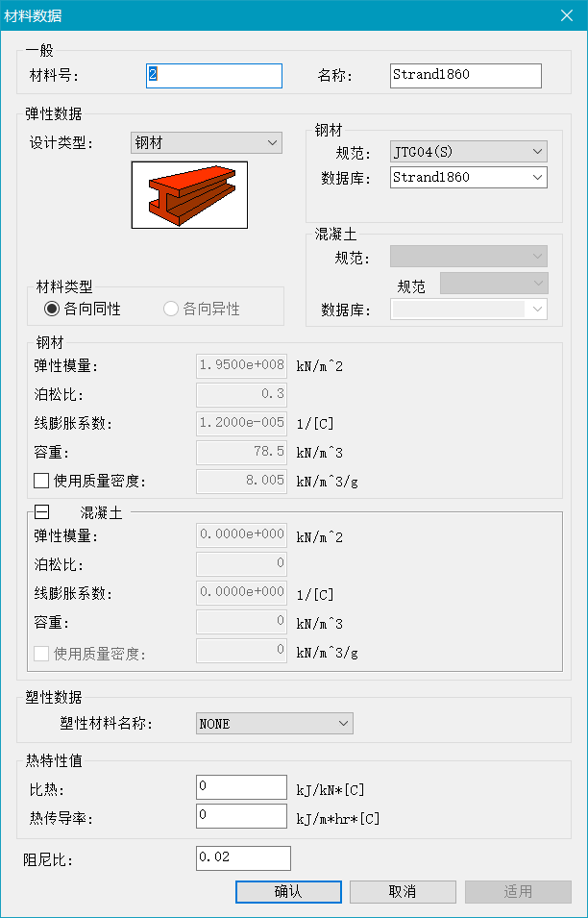Click the 材料号 input field

[214, 75]
